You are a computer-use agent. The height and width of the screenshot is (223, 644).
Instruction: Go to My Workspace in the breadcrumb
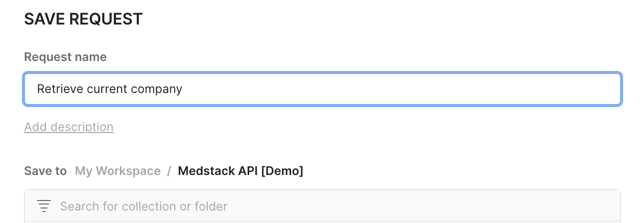click(118, 171)
